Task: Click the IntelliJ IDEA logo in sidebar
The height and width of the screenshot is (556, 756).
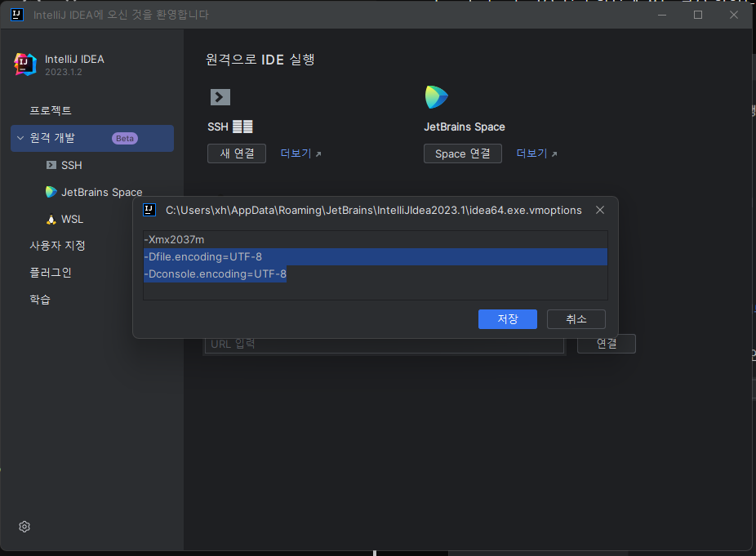Action: 25,64
